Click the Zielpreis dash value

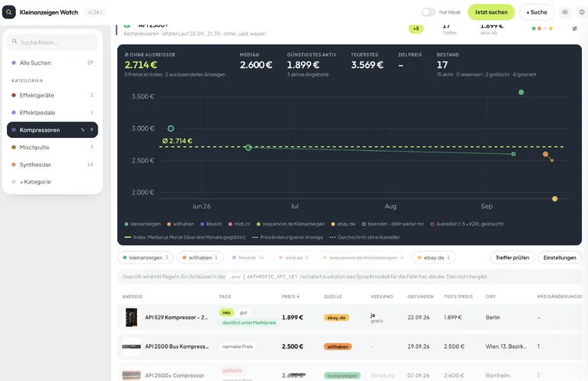click(401, 66)
